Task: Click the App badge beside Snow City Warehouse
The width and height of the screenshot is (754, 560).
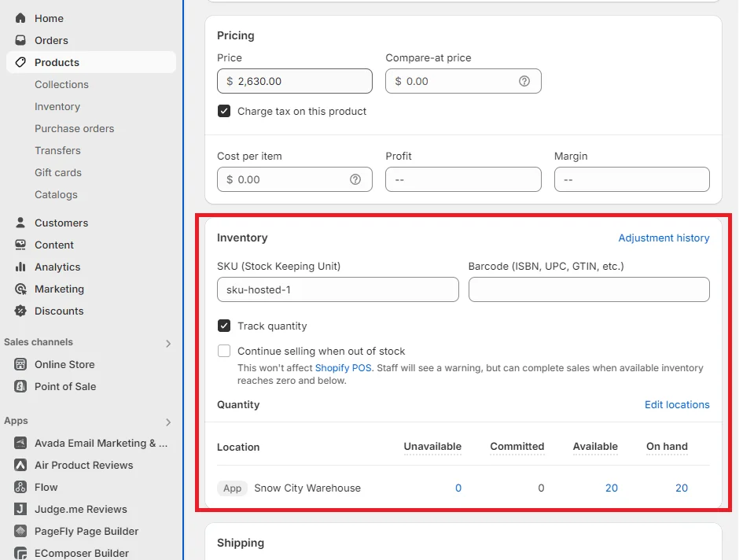Action: click(232, 488)
